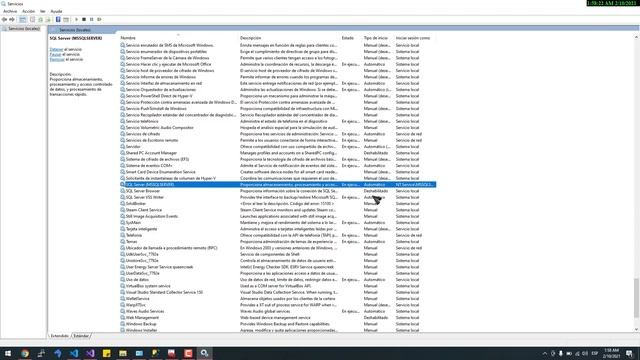
Task: Select the SysMain service
Action: pos(278,223)
